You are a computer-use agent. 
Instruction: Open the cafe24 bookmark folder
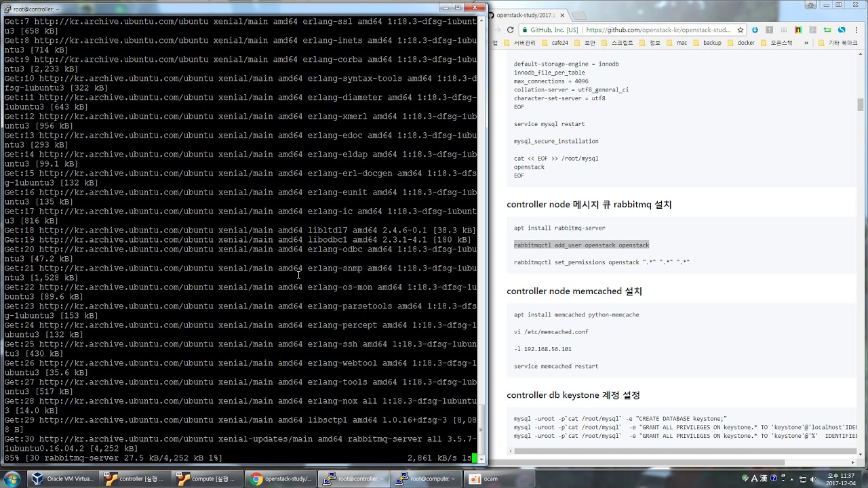(555, 43)
